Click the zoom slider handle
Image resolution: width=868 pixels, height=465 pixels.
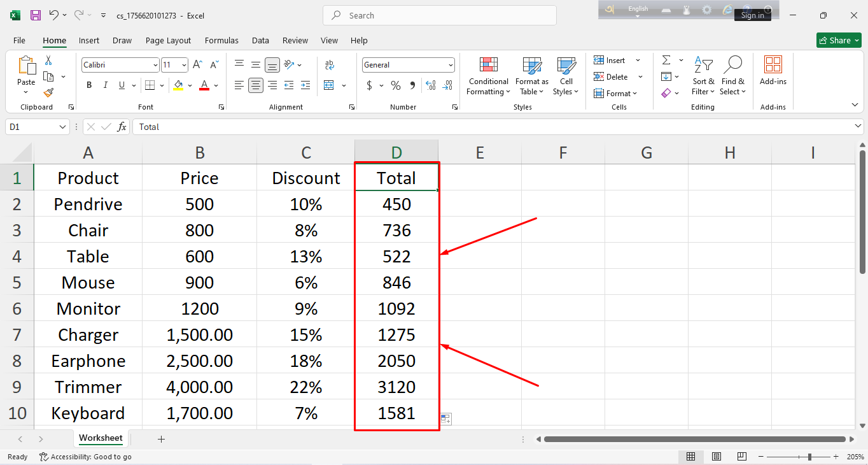pos(809,457)
